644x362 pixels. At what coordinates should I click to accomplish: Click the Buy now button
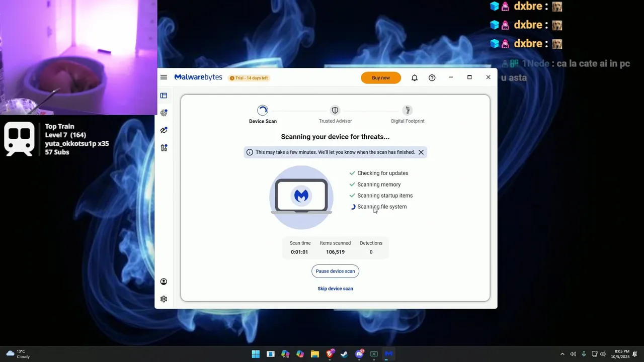coord(381,77)
